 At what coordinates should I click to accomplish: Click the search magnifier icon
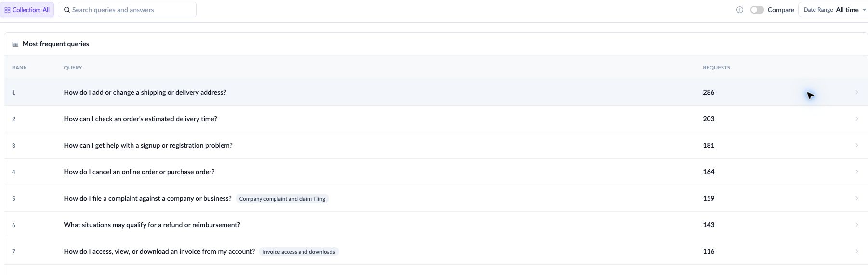click(x=67, y=10)
